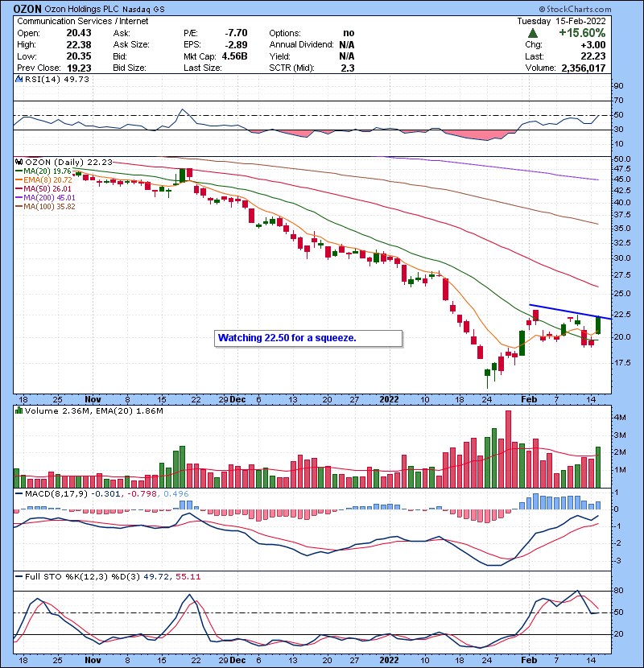The width and height of the screenshot is (644, 668).
Task: Click the OZON candlestick chart icon
Action: [19, 163]
